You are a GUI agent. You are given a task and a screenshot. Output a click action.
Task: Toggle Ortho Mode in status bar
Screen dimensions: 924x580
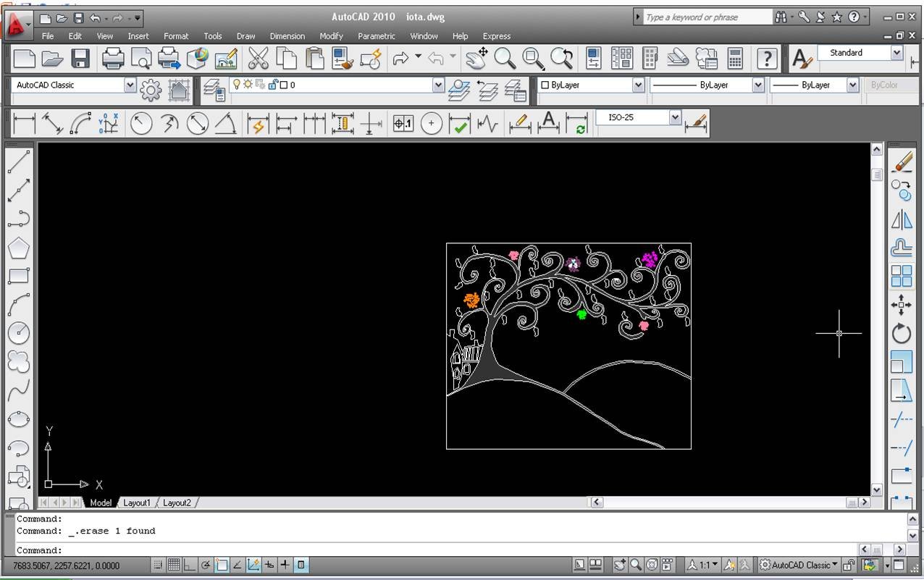click(x=190, y=565)
